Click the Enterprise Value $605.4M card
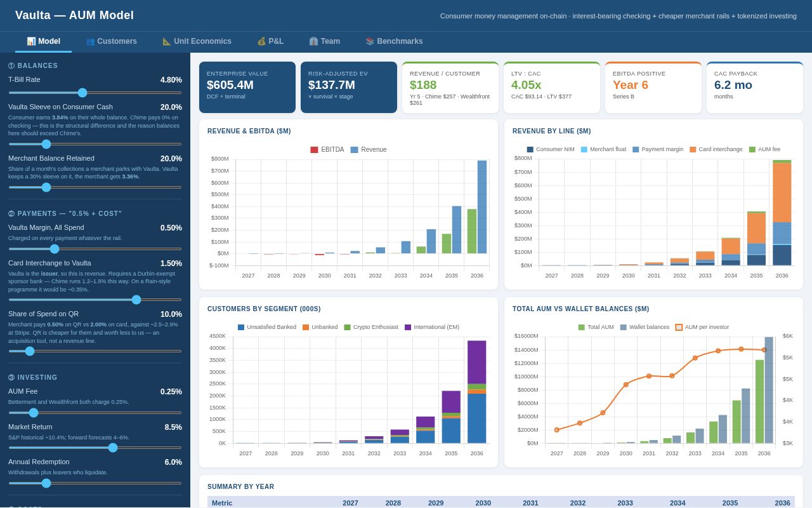Image resolution: width=812 pixels, height=508 pixels. [247, 88]
